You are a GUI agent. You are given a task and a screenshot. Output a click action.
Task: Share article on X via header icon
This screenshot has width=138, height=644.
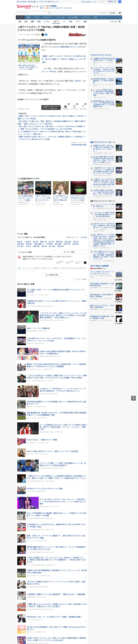pos(43,35)
